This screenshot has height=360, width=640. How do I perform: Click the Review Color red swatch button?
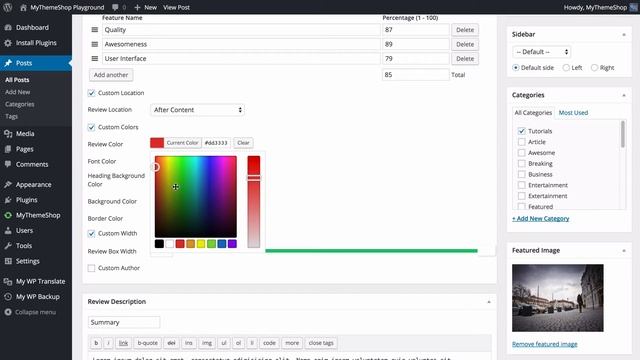(x=157, y=143)
